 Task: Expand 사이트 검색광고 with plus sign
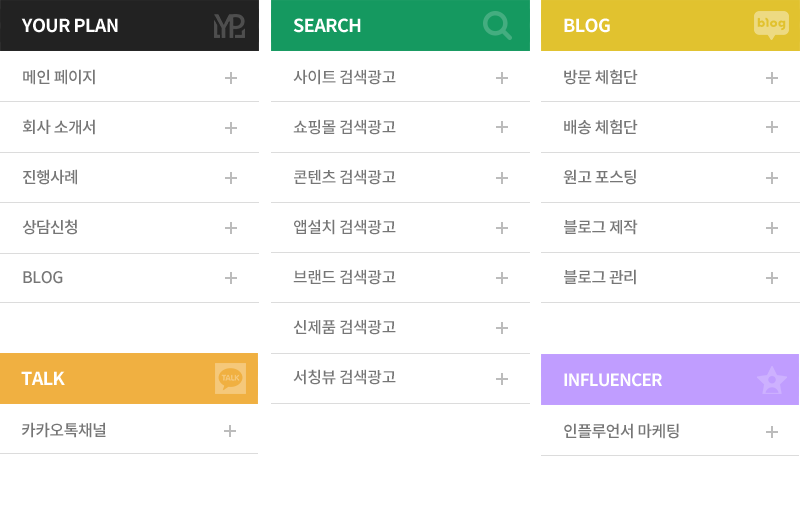pos(502,78)
